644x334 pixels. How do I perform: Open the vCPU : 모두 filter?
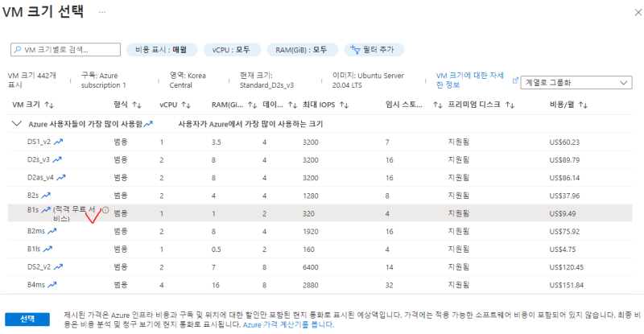point(232,50)
